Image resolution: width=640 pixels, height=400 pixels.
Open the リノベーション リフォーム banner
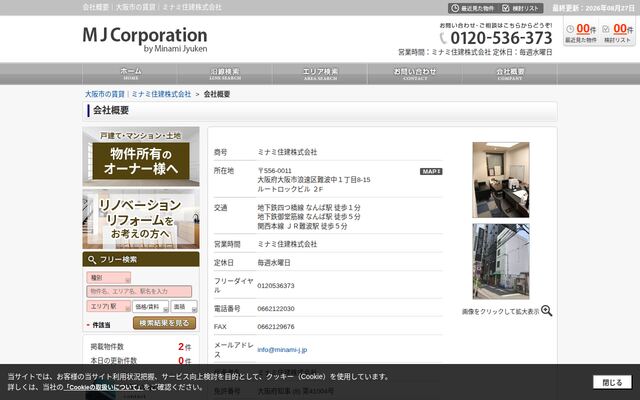[x=141, y=219]
